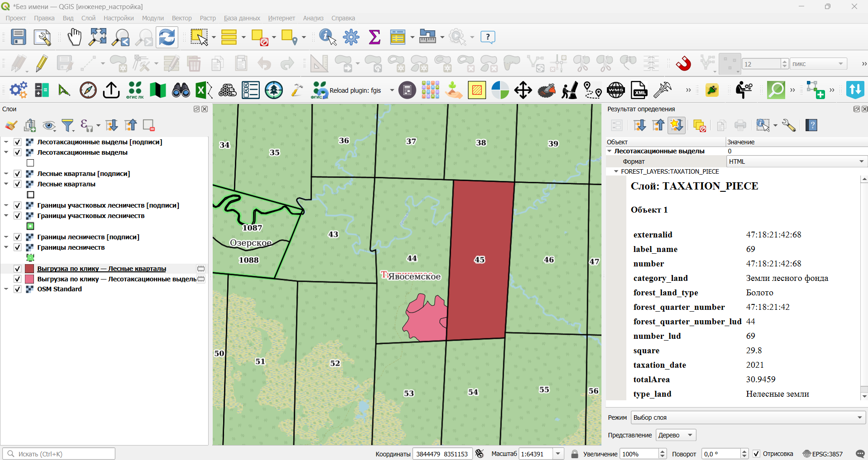The image size is (868, 460).
Task: Expand the identify results tree
Action: click(639, 125)
